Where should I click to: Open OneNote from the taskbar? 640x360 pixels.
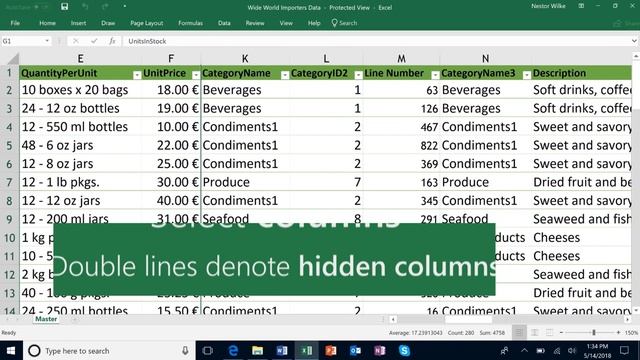click(x=380, y=351)
